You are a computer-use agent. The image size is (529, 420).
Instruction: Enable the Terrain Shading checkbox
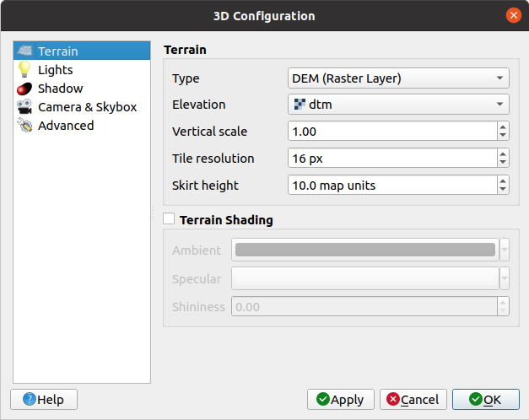point(170,220)
